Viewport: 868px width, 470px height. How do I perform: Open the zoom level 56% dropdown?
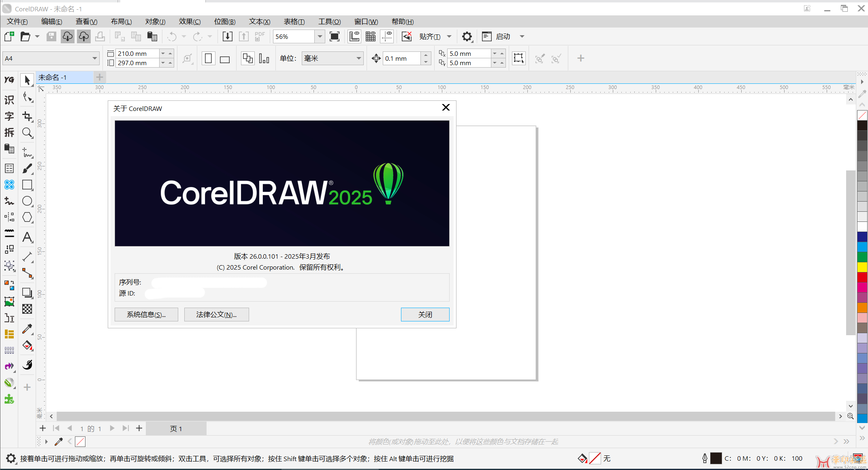click(x=320, y=36)
